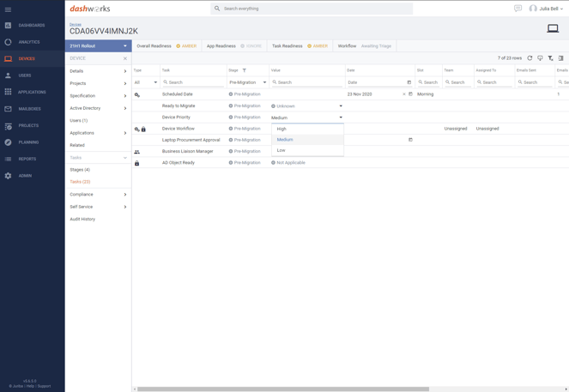Click the Reports list icon
Screen dimensions: 569x392
[8, 160]
